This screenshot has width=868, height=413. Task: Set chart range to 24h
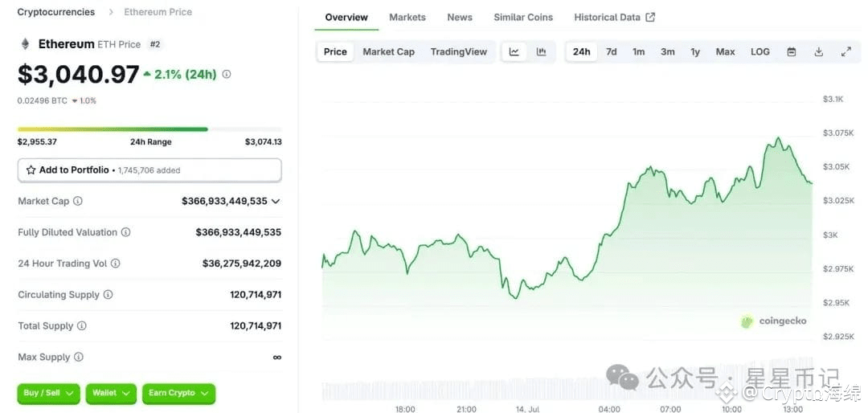click(x=581, y=51)
